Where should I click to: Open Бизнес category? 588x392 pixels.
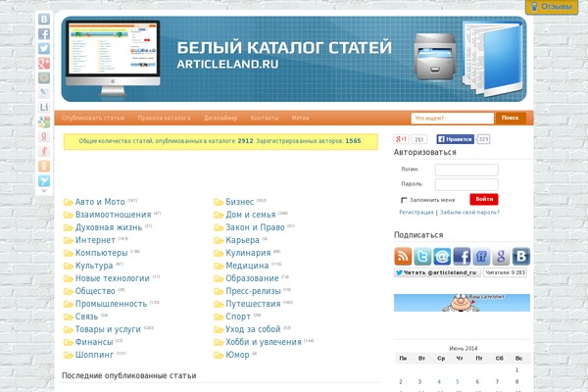pyautogui.click(x=240, y=202)
